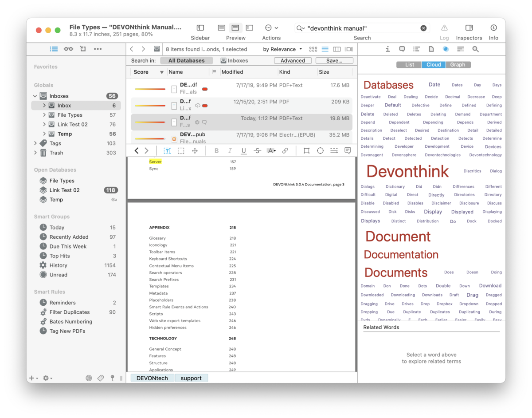Click the Save... search button
The image size is (532, 418).
click(x=334, y=60)
